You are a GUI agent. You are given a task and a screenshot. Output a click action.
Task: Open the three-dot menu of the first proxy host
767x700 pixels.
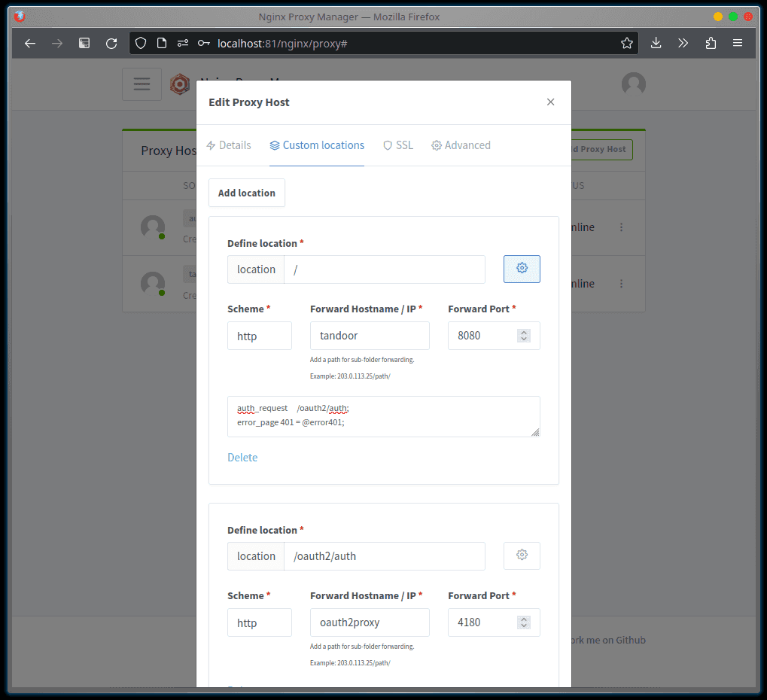(621, 227)
